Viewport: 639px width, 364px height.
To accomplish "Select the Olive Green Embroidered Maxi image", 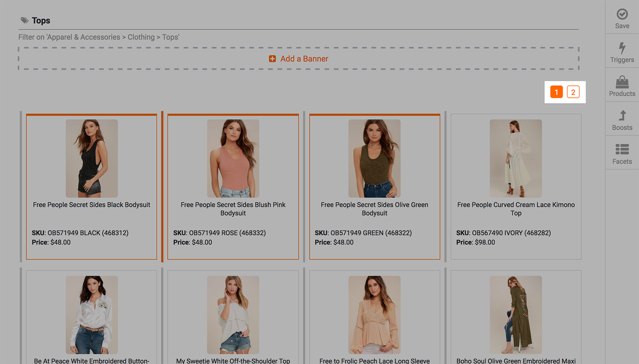I will 516,315.
